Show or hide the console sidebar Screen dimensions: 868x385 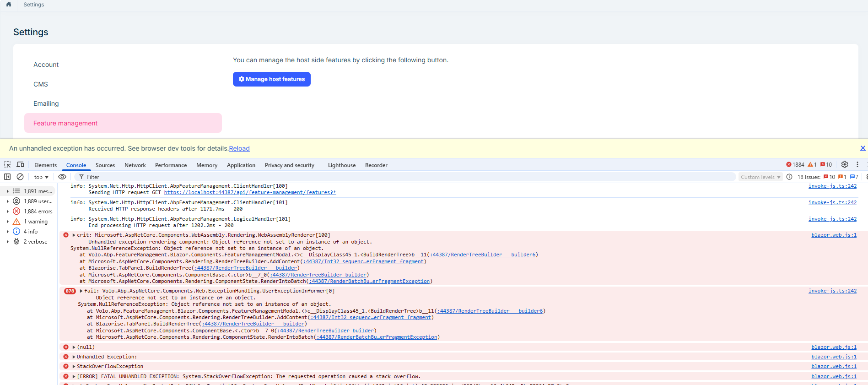[7, 177]
